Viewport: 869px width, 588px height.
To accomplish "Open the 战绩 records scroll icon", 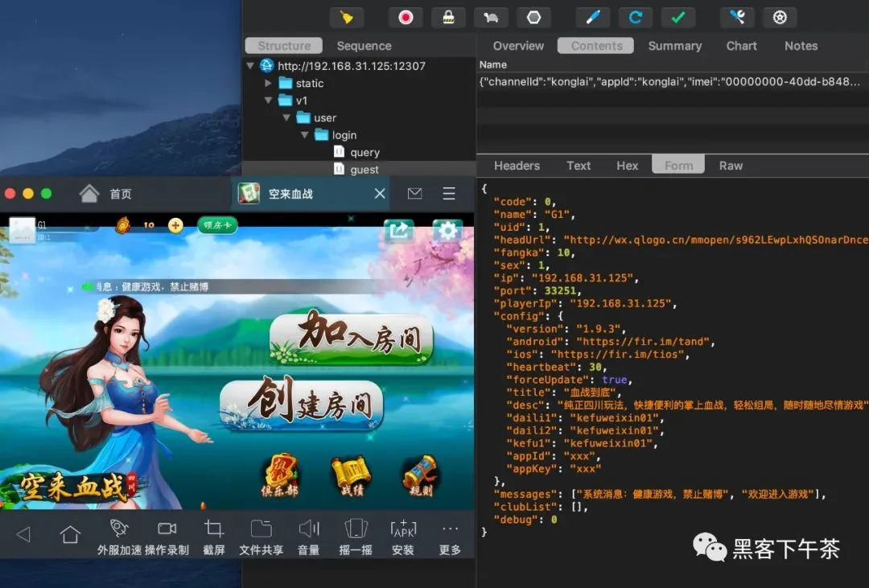I will [x=352, y=475].
